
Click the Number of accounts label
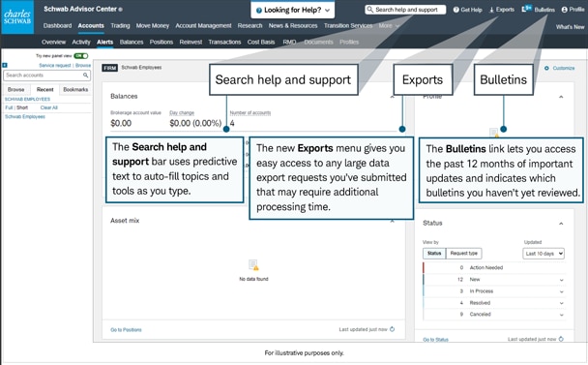click(x=250, y=112)
